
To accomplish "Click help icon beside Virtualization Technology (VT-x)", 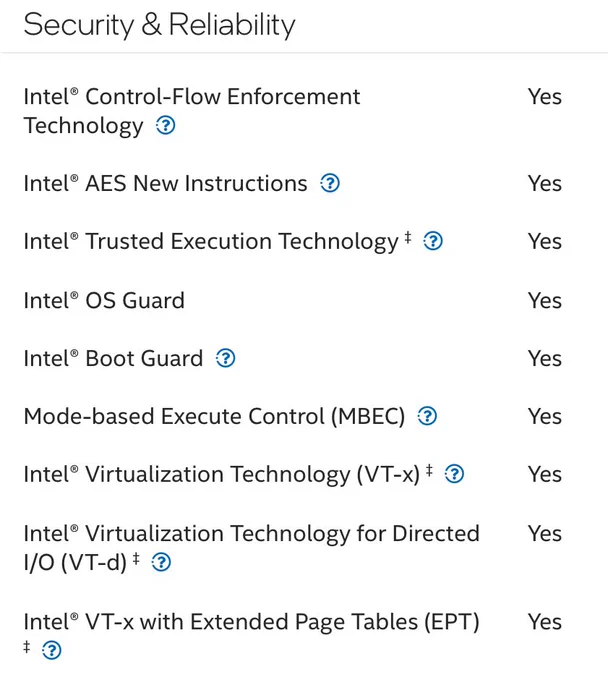I will coord(454,474).
